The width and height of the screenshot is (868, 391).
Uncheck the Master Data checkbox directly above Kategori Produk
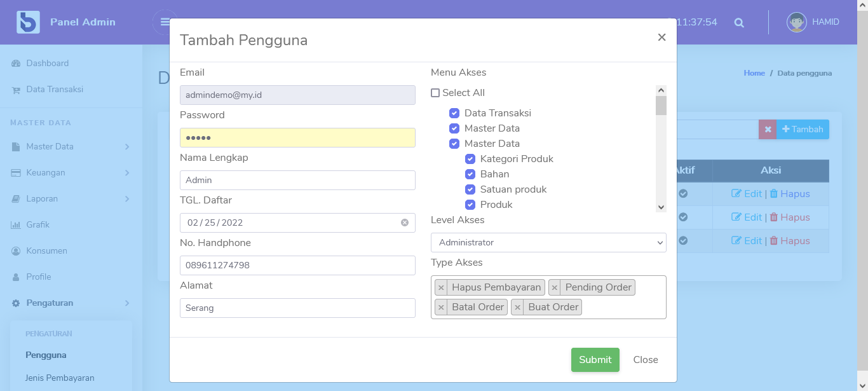coord(454,144)
